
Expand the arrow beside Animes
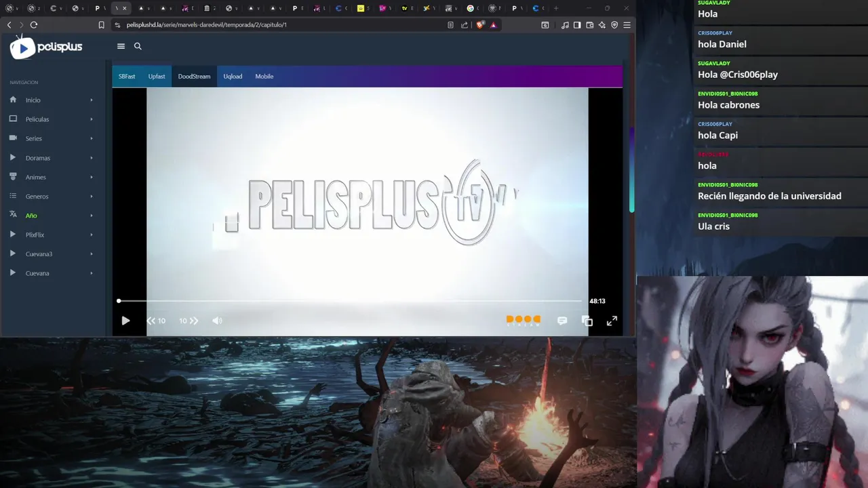[92, 177]
